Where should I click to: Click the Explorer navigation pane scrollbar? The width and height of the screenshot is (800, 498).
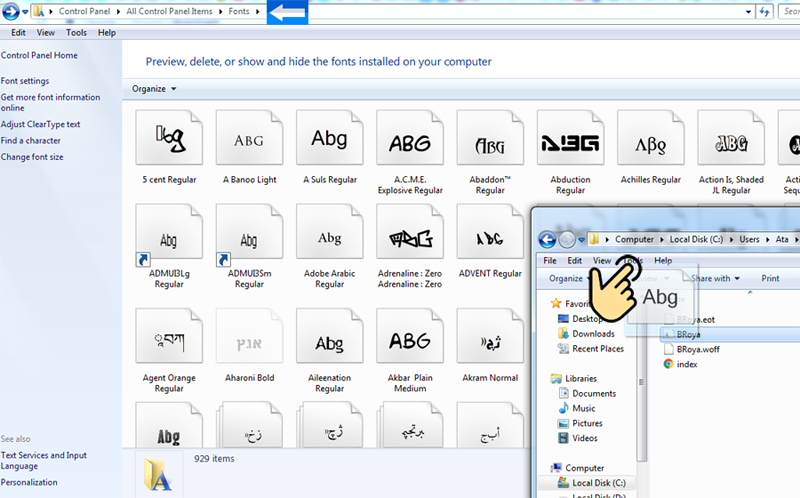pos(641,382)
